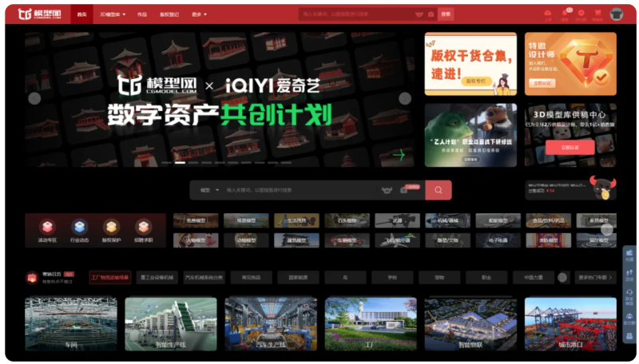This screenshot has height=364, width=639.
Task: Select the last banner carousel indicator
Action: [286, 163]
